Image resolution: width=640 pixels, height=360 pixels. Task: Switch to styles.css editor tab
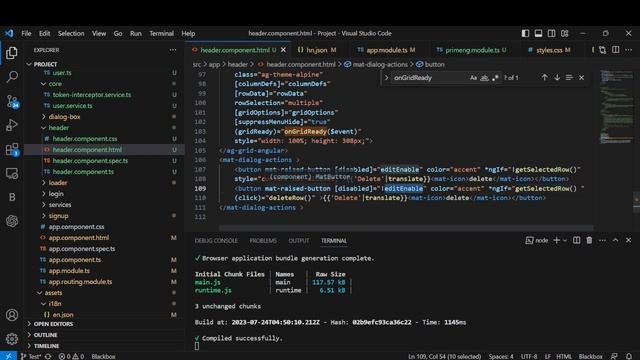[x=549, y=50]
